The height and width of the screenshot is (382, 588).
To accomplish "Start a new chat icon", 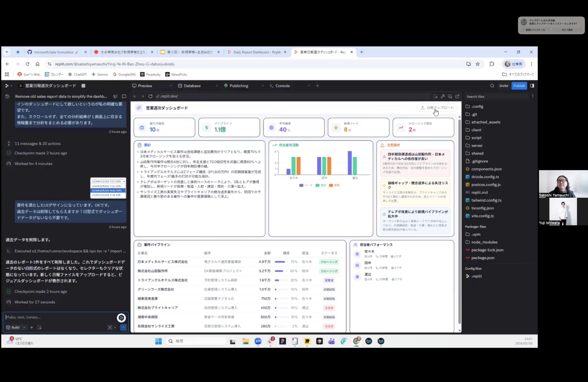I will coord(124,96).
